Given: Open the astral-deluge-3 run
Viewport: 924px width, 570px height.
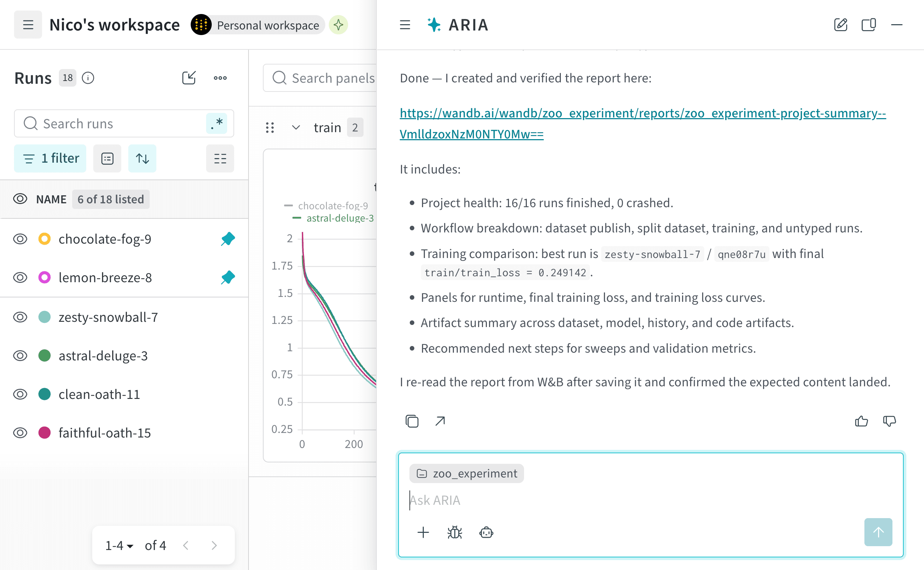Looking at the screenshot, I should (103, 356).
